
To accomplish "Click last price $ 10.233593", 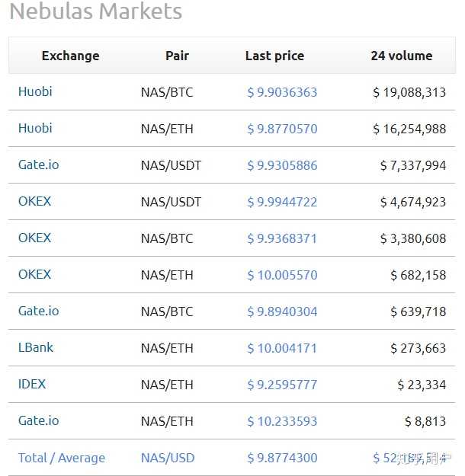I will point(282,421).
